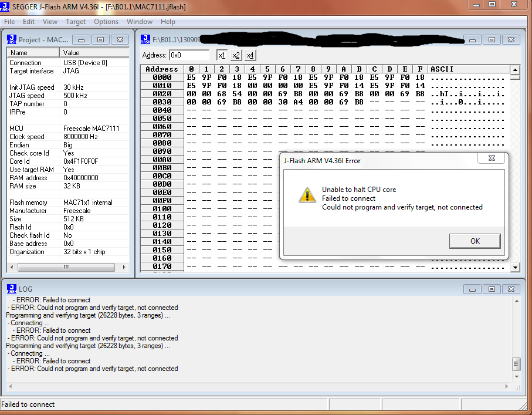Screen dimensions: 532x415
Task: Close the J-Flash main window
Action: [514, 5]
